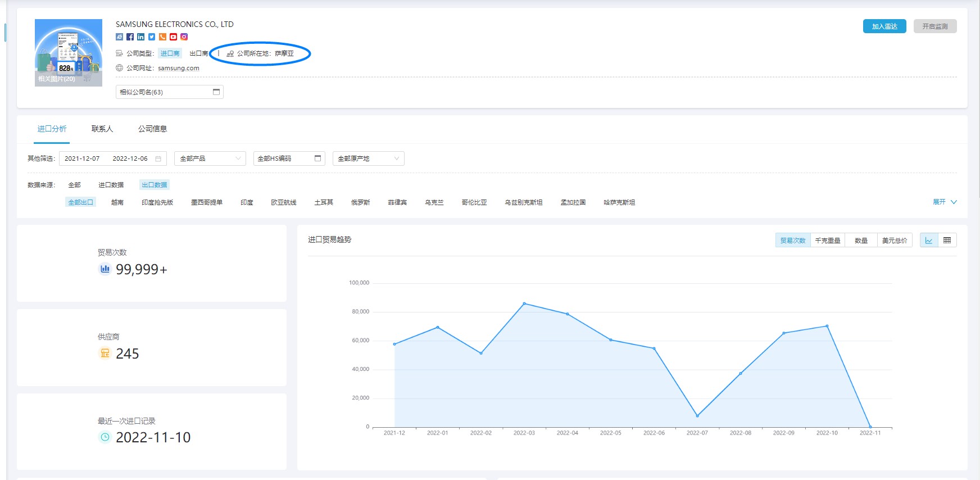The height and width of the screenshot is (480, 980).
Task: Choose 哥伦比亚 country filter
Action: pyautogui.click(x=474, y=202)
